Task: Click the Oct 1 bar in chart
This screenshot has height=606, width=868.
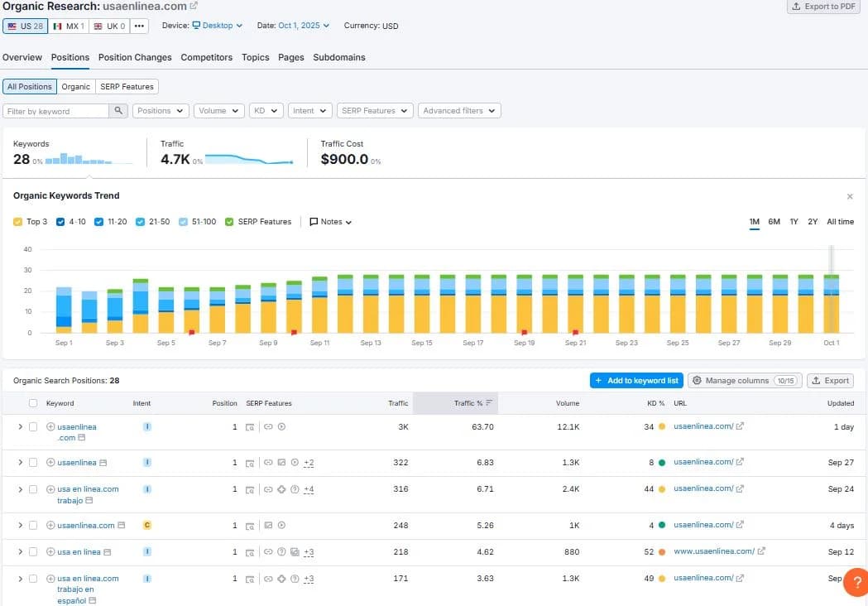Action: pyautogui.click(x=832, y=304)
